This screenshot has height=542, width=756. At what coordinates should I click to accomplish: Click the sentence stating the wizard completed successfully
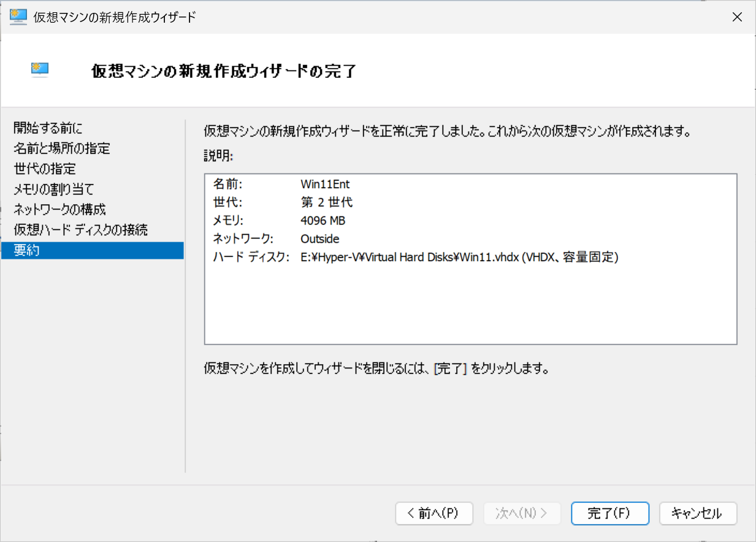[x=448, y=131]
